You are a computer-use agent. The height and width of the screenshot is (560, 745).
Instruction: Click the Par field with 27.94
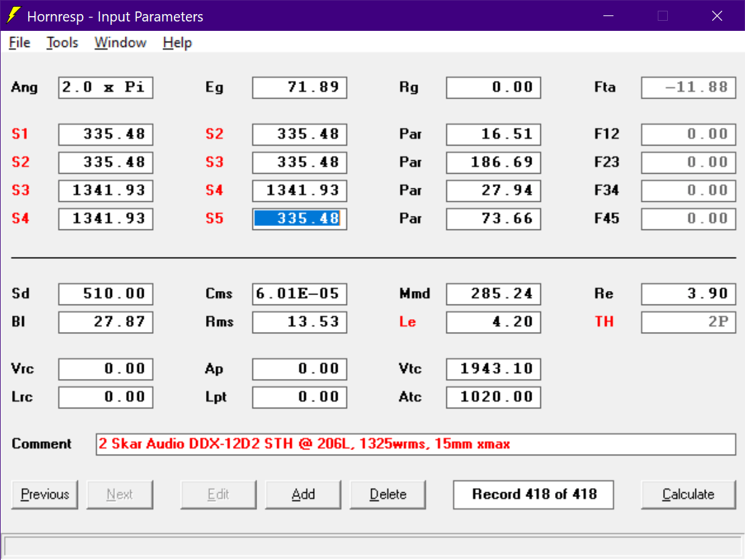pyautogui.click(x=493, y=190)
